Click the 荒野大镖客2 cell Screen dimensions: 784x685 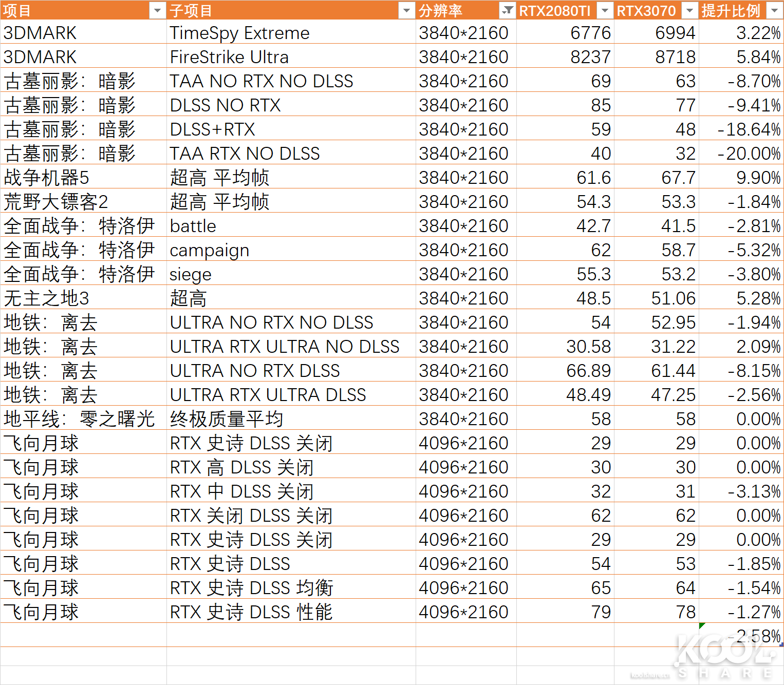pyautogui.click(x=83, y=201)
